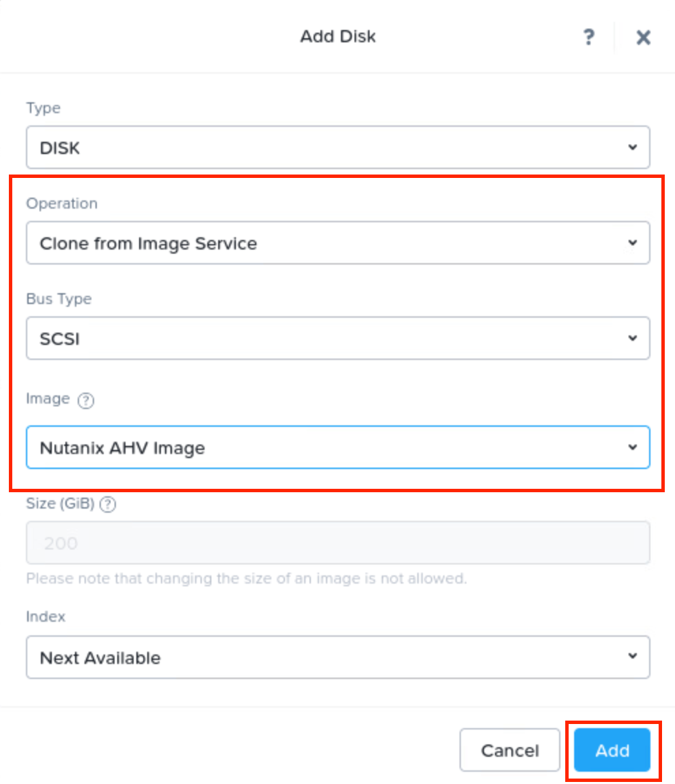Open the Add Disk help icon
675x784 pixels.
click(588, 37)
